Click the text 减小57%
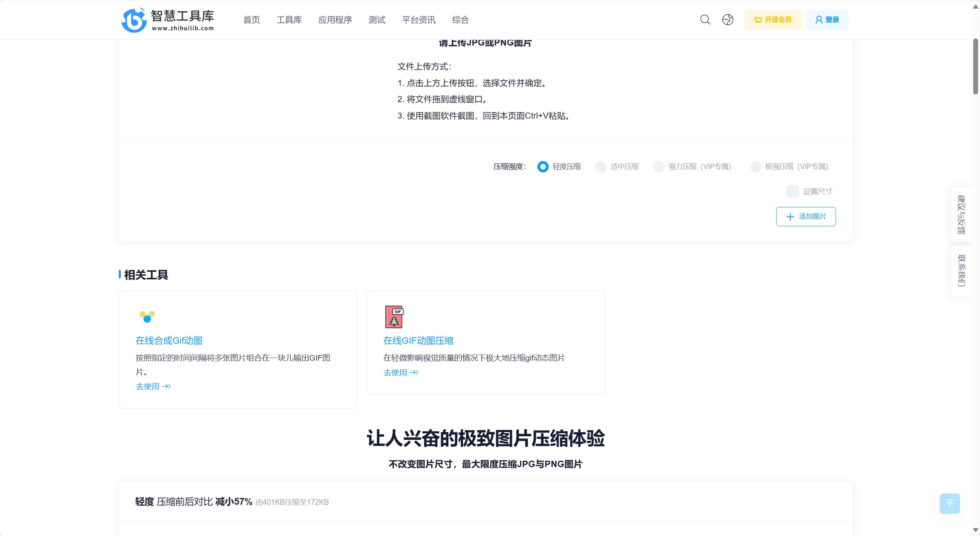This screenshot has height=536, width=980. (x=234, y=502)
